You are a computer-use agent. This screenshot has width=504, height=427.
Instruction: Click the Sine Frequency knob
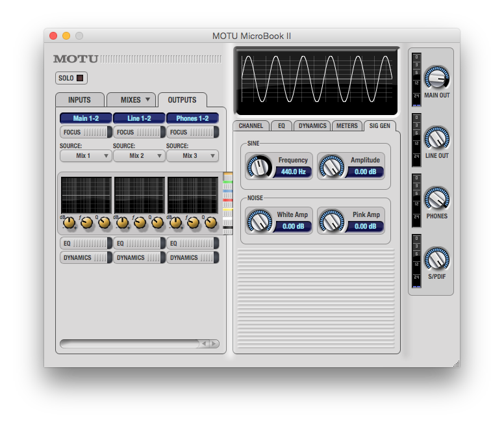pos(259,166)
